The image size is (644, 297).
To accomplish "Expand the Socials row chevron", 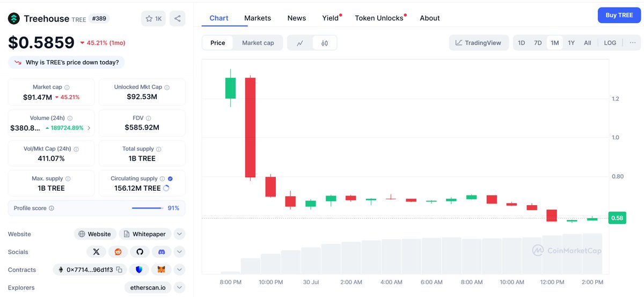I will coord(179,252).
